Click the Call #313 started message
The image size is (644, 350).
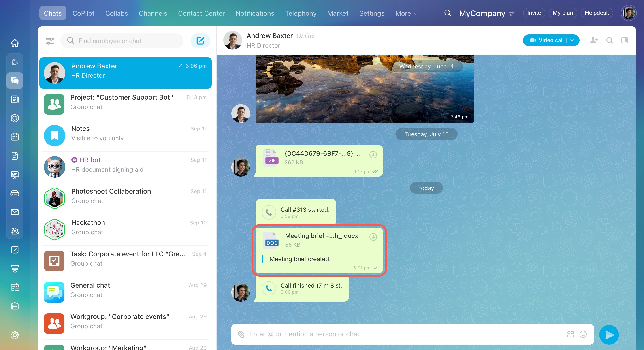[296, 212]
